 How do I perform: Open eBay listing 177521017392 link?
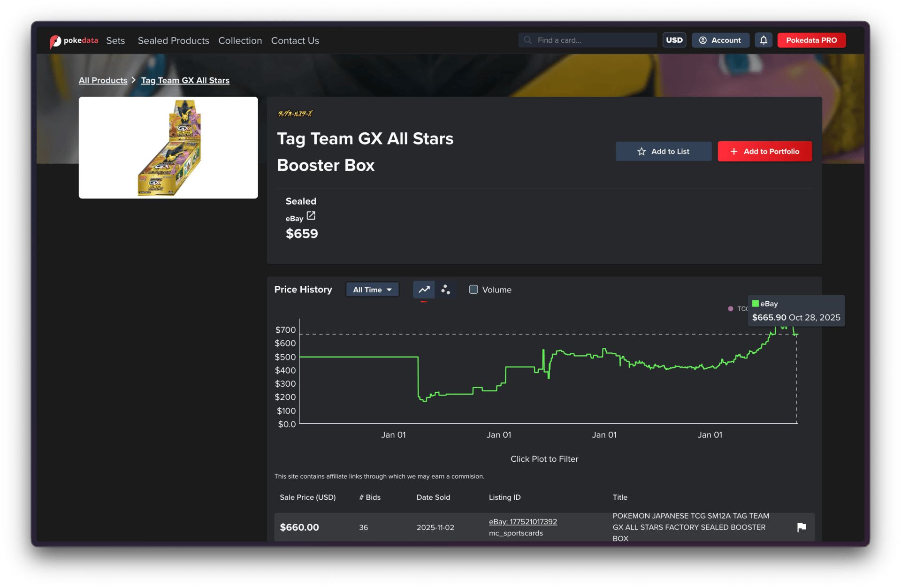click(523, 521)
